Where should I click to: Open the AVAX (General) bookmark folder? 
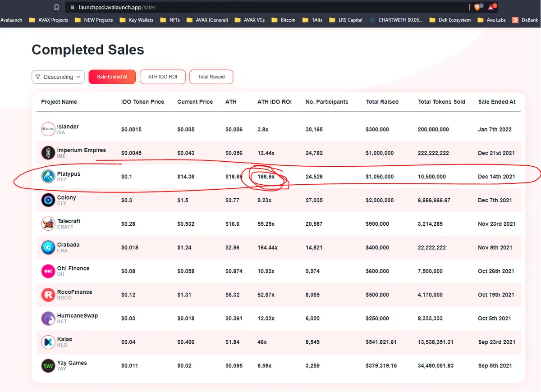pos(207,20)
